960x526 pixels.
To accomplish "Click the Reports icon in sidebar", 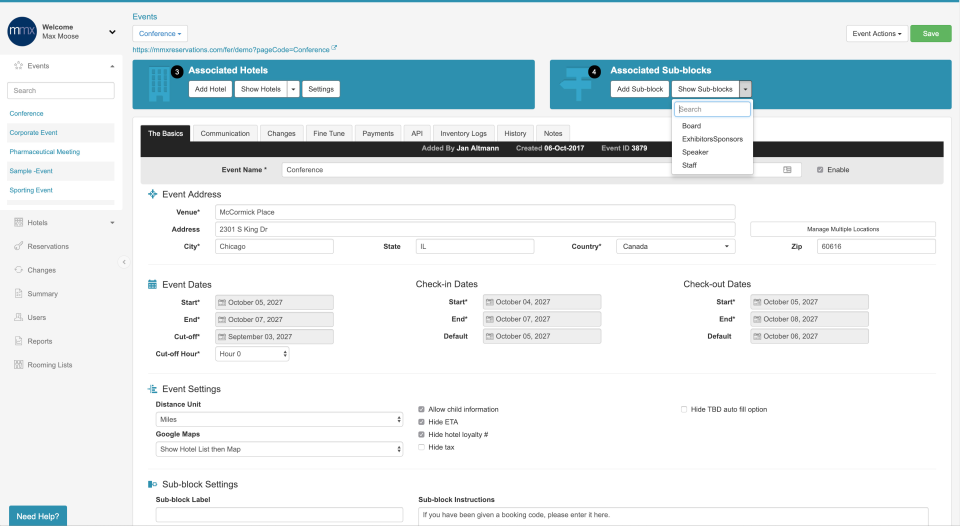I will [18, 341].
